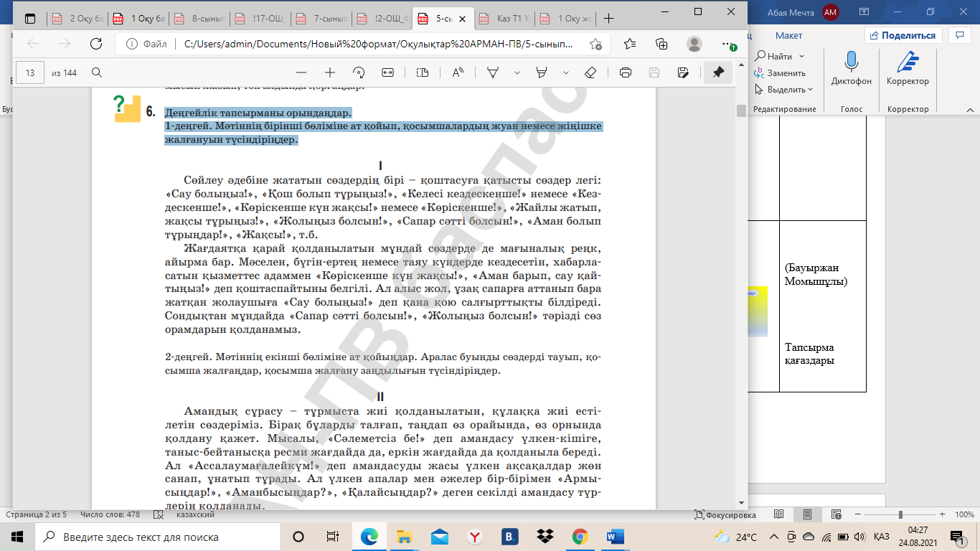Print the PDF document
This screenshot has height=551, width=980.
coord(625,72)
